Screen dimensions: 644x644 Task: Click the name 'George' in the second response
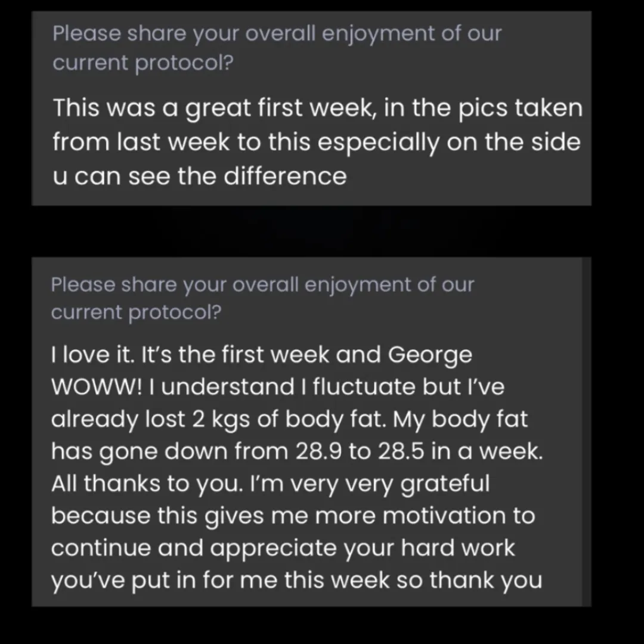point(430,355)
